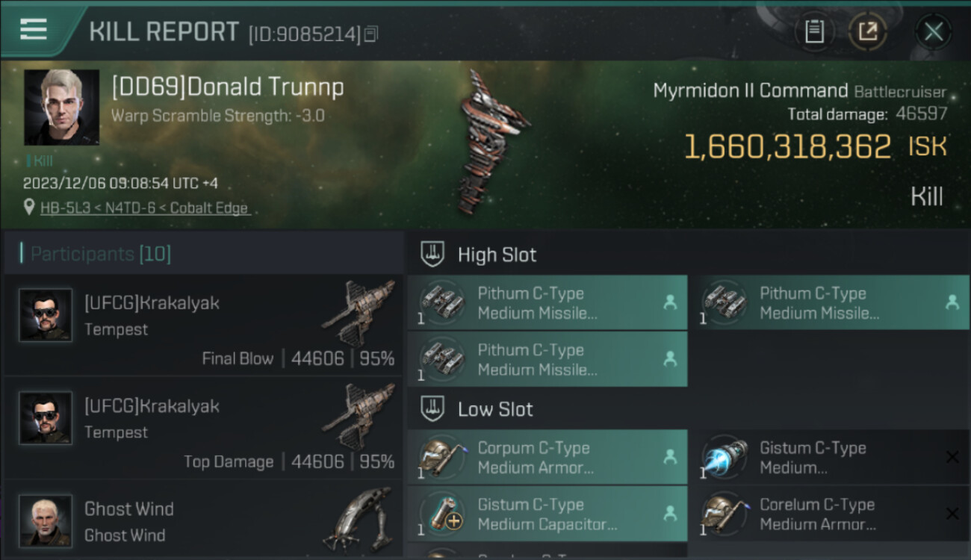Click the Low Slot section icon
The width and height of the screenshot is (971, 560).
coord(433,408)
